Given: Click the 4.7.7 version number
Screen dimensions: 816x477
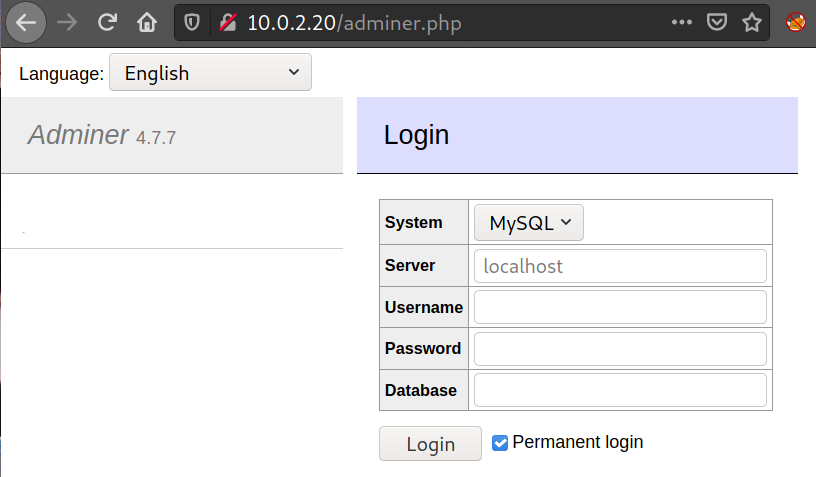Looking at the screenshot, I should tap(156, 138).
